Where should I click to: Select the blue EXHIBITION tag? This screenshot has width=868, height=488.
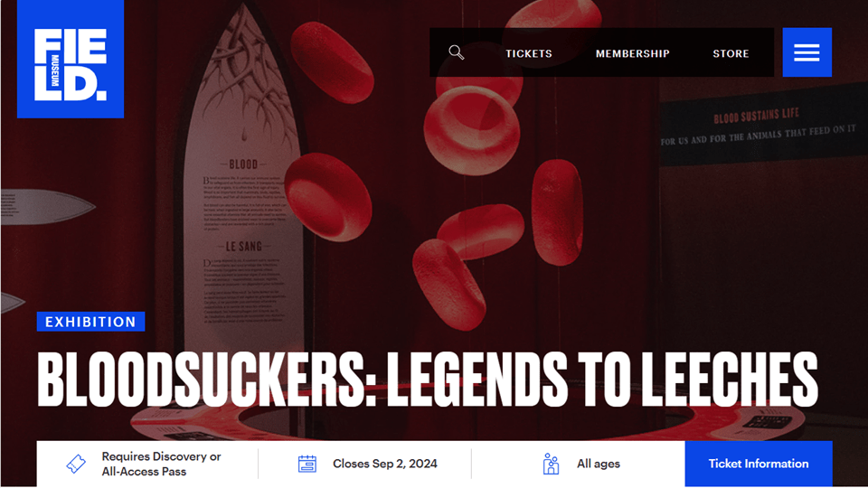point(90,322)
